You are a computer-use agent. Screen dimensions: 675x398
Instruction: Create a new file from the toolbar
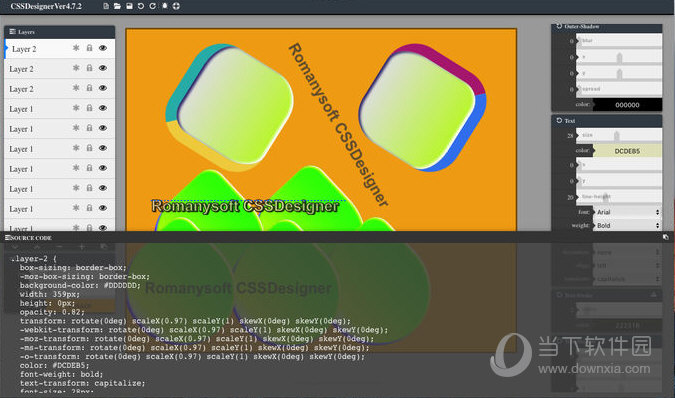click(106, 6)
